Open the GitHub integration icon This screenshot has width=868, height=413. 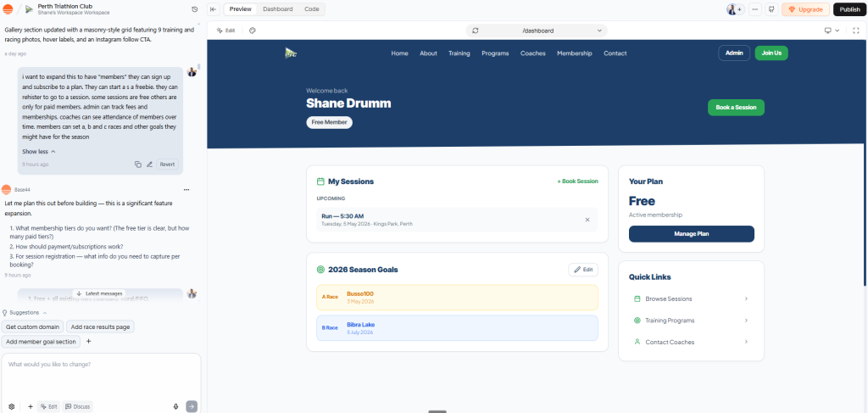(772, 9)
